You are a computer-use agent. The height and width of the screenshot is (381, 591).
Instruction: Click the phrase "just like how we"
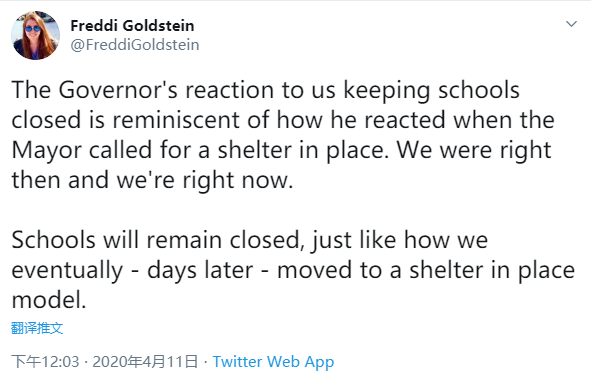click(x=400, y=240)
